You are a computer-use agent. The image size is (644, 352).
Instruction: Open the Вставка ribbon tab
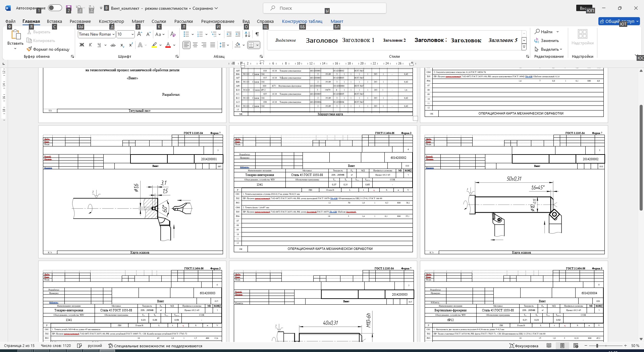pyautogui.click(x=54, y=21)
